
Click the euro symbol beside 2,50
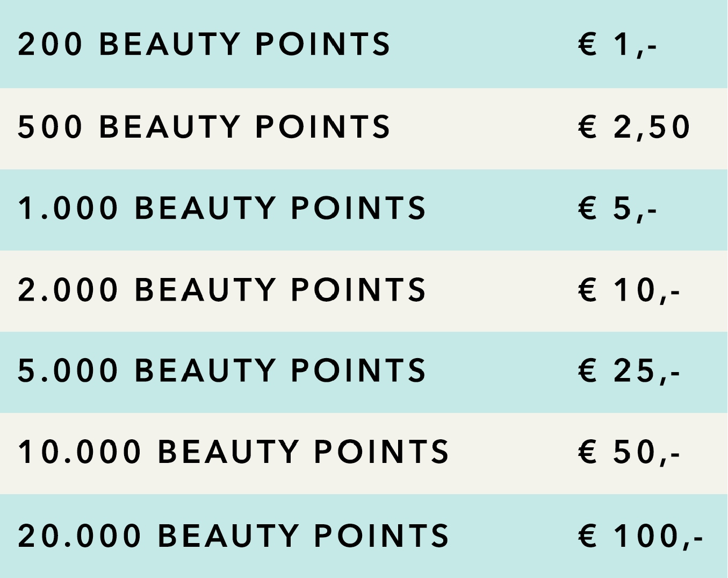(588, 127)
